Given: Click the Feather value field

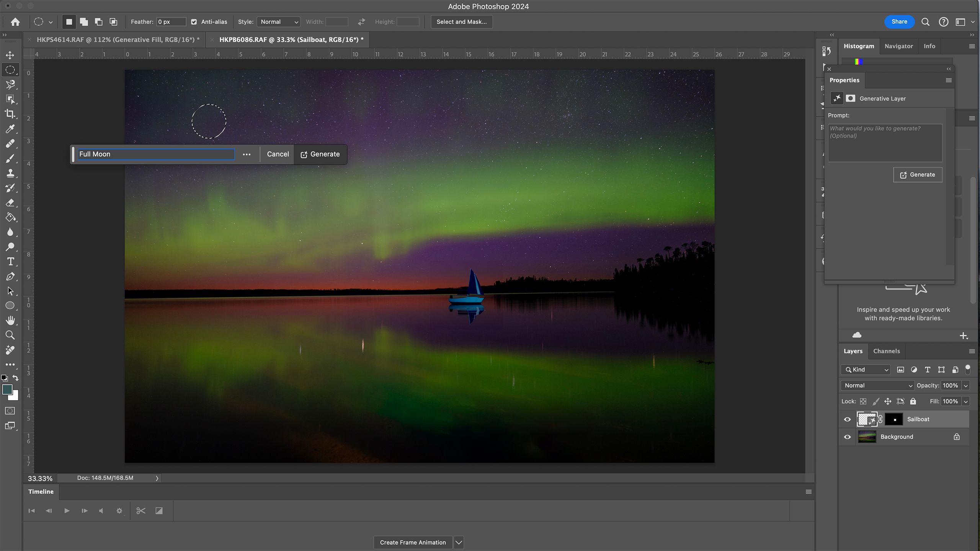Looking at the screenshot, I should coord(171,22).
